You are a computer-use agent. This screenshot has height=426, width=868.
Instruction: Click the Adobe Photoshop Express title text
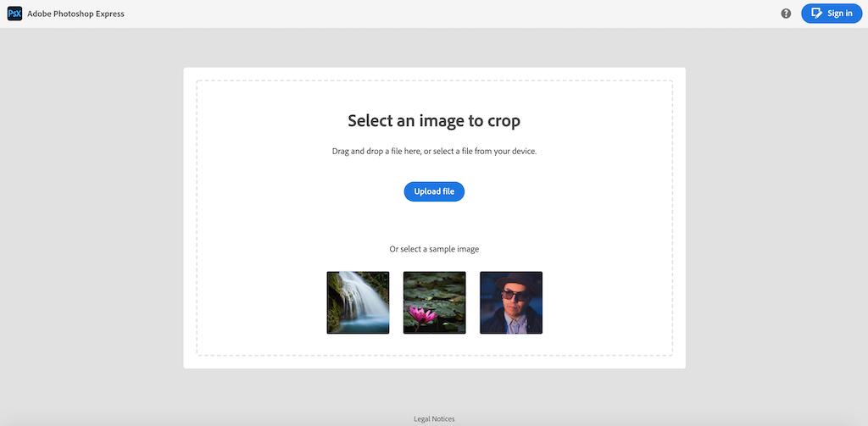click(75, 14)
